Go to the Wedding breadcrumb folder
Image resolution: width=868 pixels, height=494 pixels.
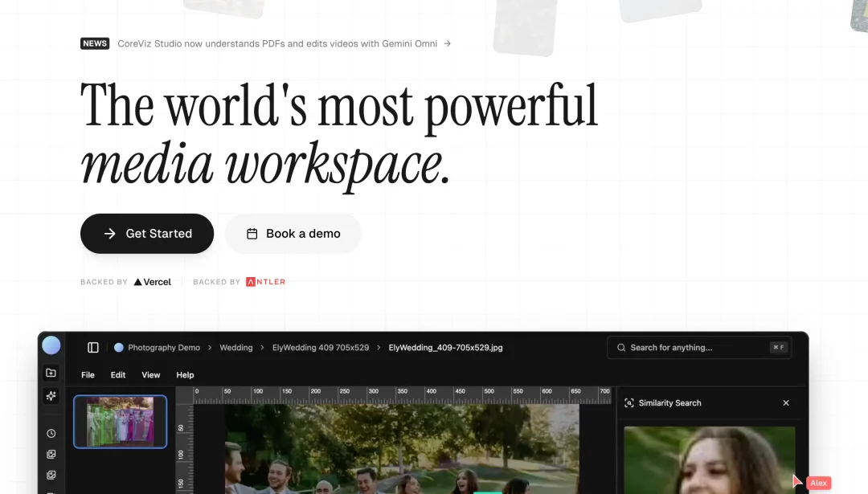click(235, 347)
